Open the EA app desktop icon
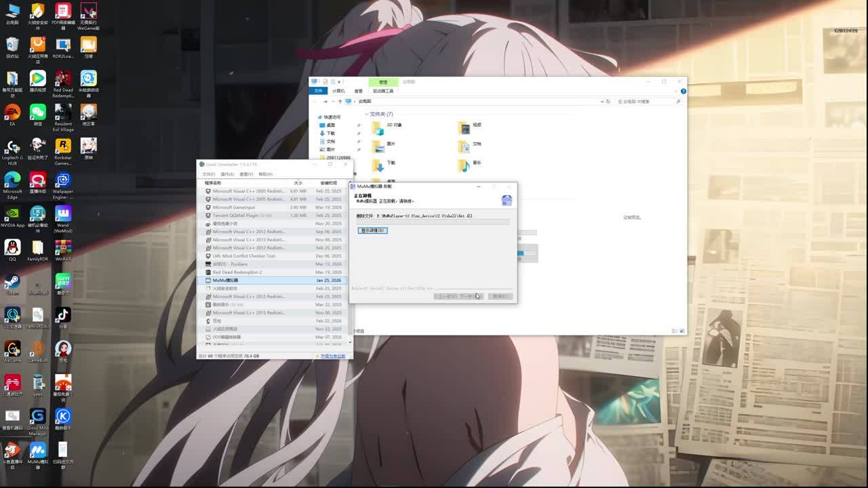The width and height of the screenshot is (868, 488). click(x=12, y=113)
